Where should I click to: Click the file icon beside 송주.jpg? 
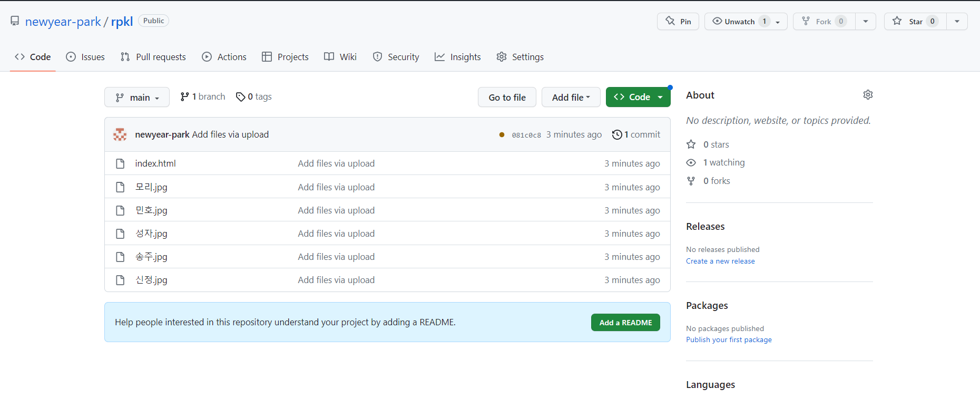(120, 257)
